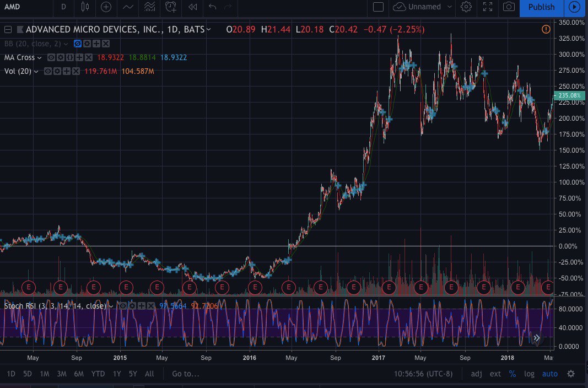Open chart properties gear in top toolbar

[x=466, y=7]
